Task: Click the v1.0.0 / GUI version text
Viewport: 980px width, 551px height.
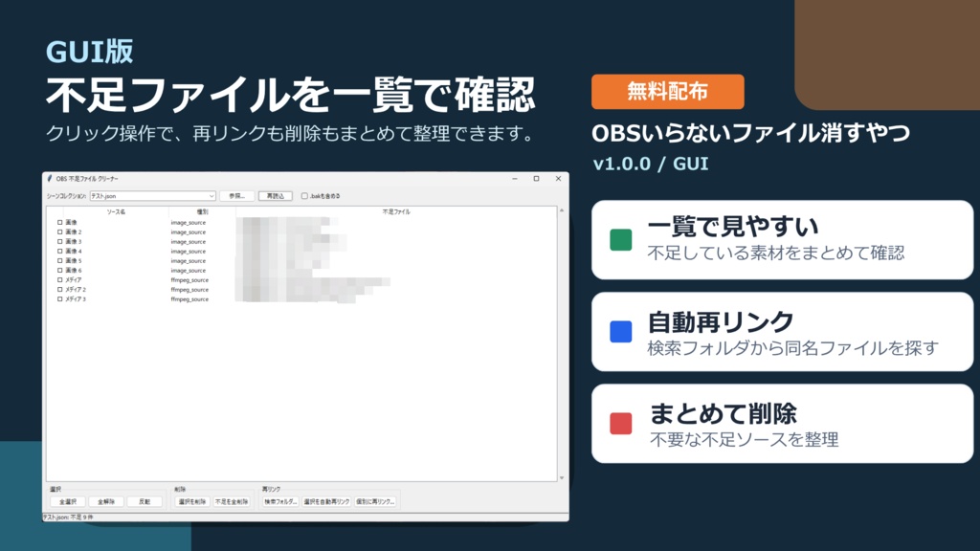Action: pos(651,164)
